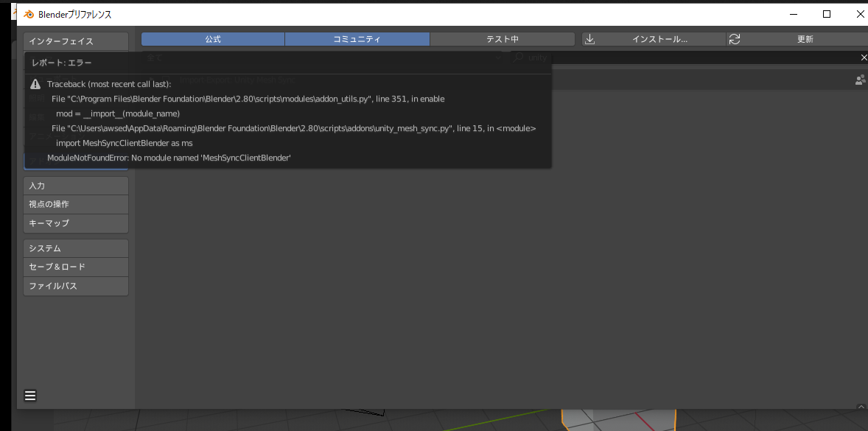868x431 pixels.
Task: Switch to the テスト中 addons tab
Action: [502, 39]
